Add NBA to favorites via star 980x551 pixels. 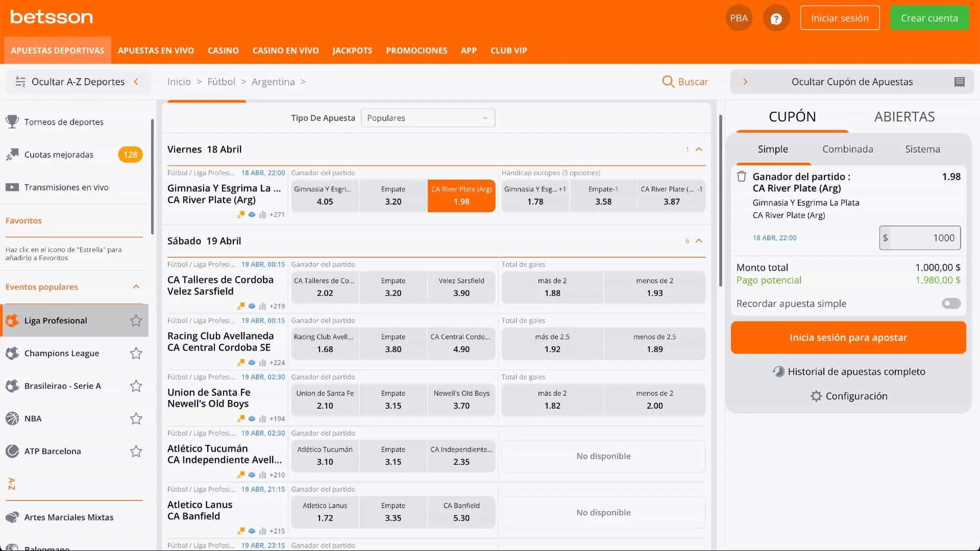[136, 418]
